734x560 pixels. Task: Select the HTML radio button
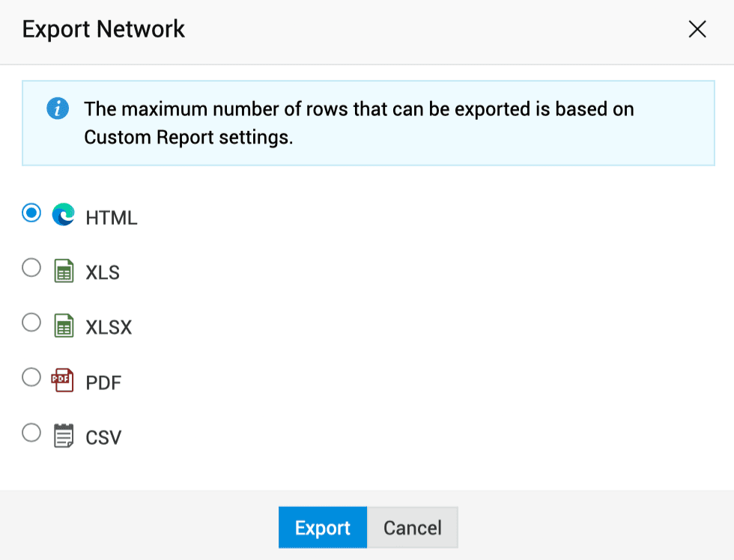click(x=31, y=214)
